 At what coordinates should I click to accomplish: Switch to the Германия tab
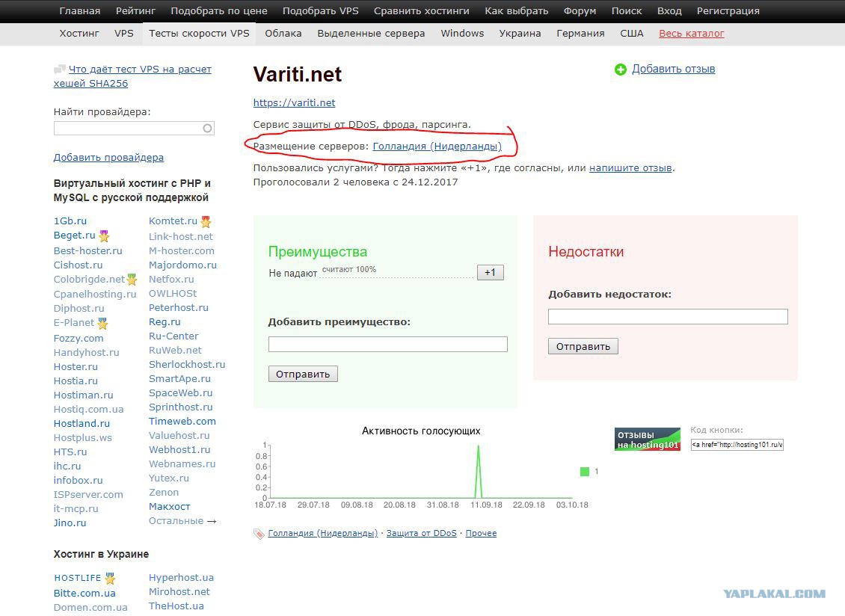pos(580,34)
